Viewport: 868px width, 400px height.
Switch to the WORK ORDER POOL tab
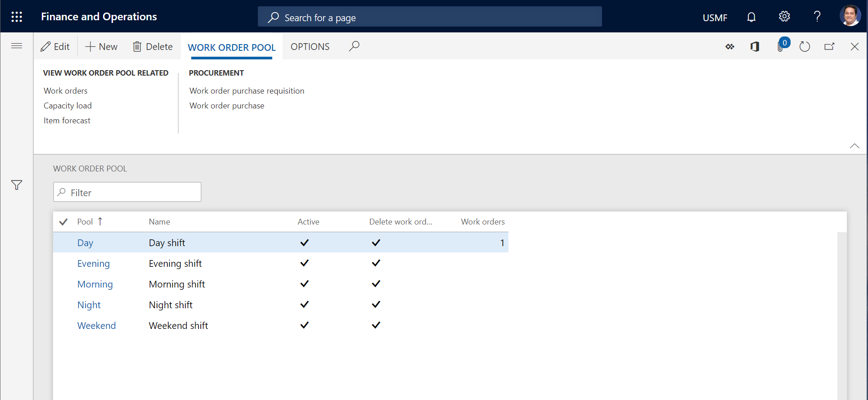232,47
